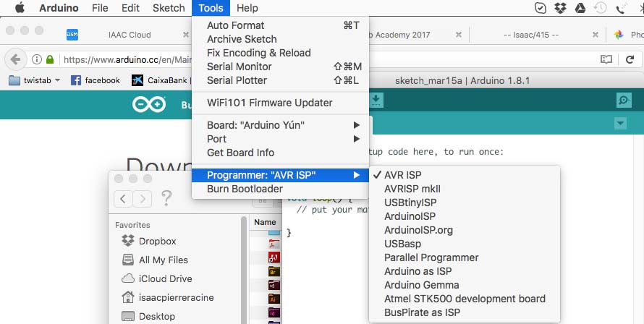The image size is (644, 324).
Task: Close the open Tools menu
Action: 211,8
